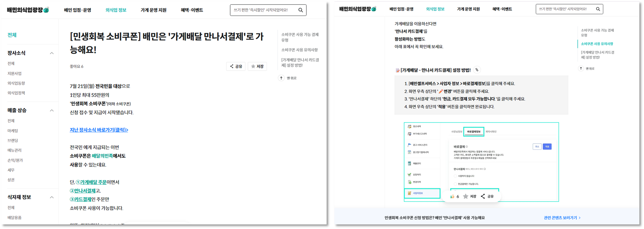The image size is (644, 229).
Task: Click the 배민외식업광장 logo in left window
Action: [28, 10]
